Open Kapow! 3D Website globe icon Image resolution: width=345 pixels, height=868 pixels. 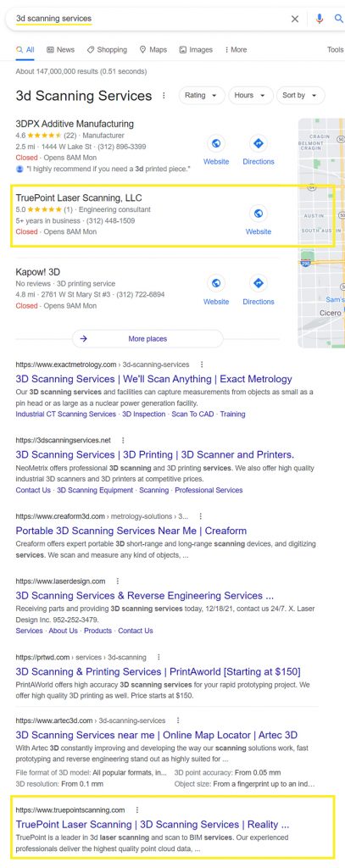[216, 284]
